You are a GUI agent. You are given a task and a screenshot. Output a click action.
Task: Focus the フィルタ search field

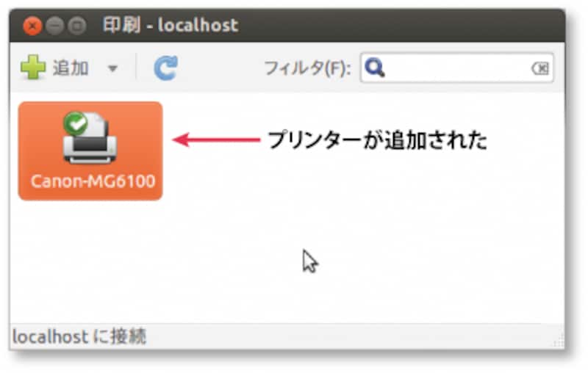456,68
